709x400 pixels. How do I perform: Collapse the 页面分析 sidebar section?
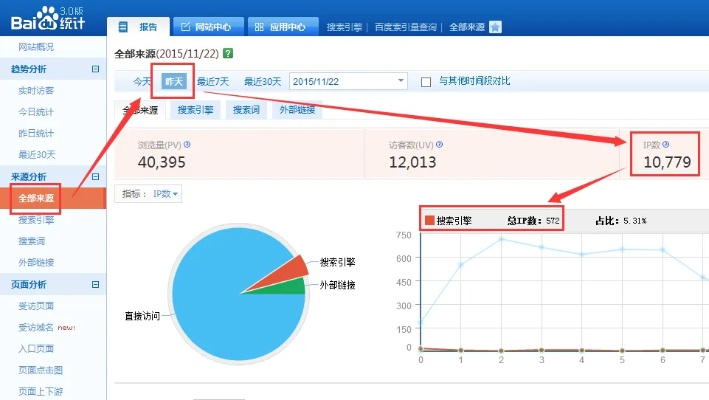tap(95, 285)
